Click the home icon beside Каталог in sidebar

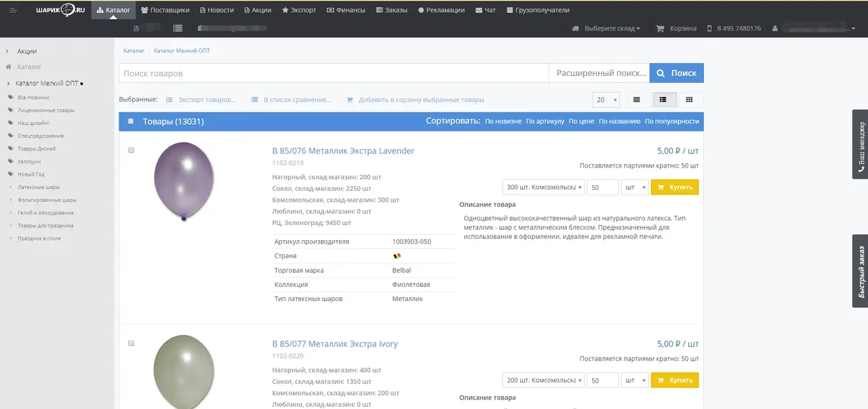[9, 66]
